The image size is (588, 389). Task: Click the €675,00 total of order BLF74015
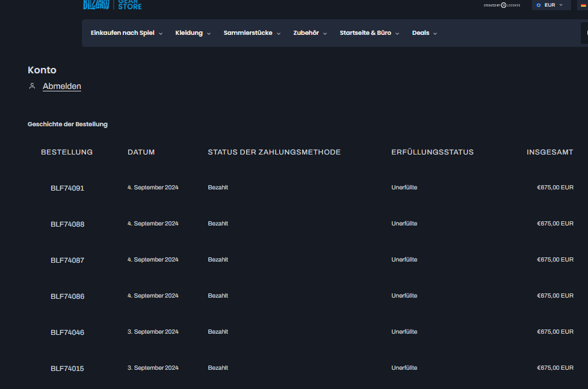(556, 367)
